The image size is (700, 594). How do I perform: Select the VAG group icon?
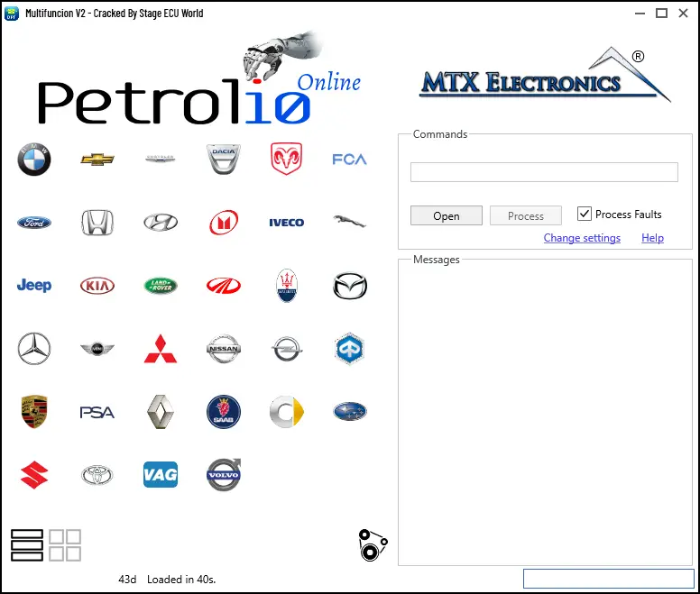161,475
